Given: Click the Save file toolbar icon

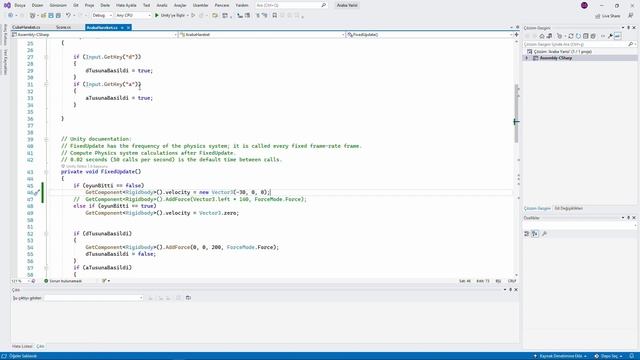Looking at the screenshot, I should pos(51,15).
